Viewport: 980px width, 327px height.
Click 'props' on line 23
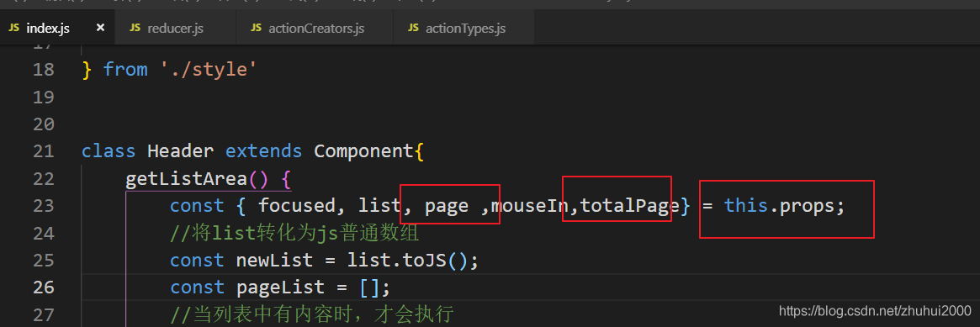coord(807,206)
